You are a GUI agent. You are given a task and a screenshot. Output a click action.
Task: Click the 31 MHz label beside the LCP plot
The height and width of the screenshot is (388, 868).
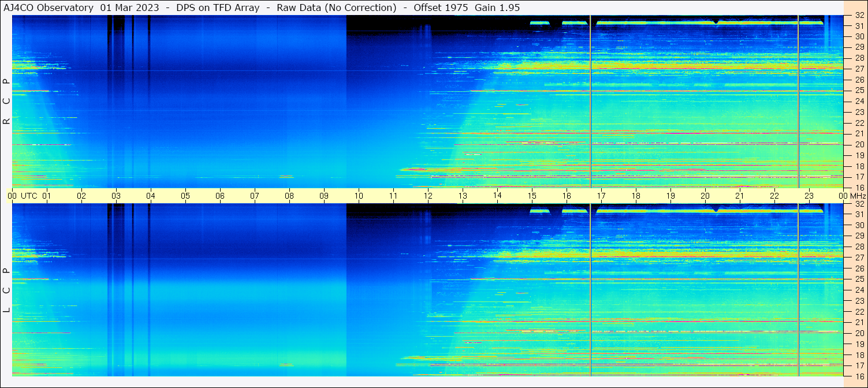[859, 214]
